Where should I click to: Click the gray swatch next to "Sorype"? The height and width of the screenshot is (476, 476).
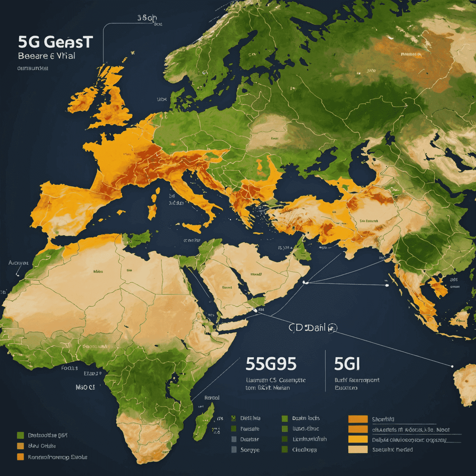coord(234,450)
